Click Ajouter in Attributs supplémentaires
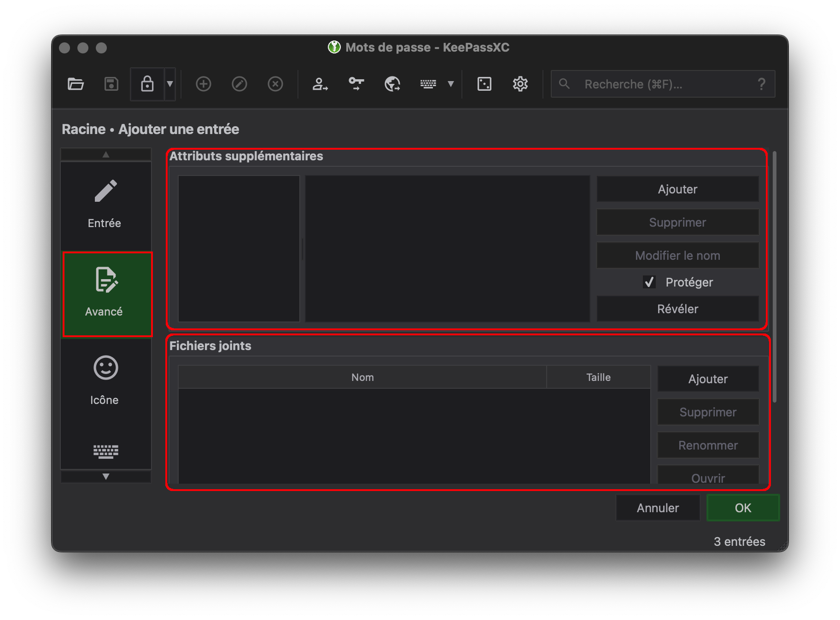Viewport: 840px width, 620px height. tap(677, 189)
